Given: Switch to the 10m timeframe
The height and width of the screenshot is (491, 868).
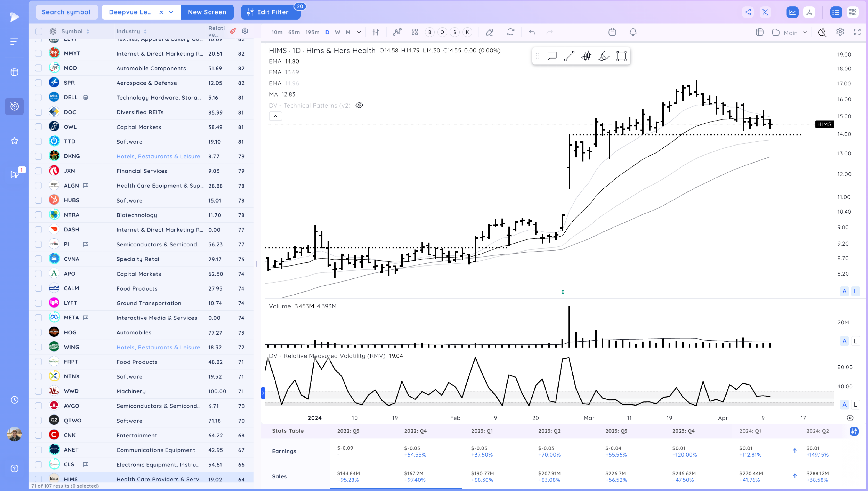Looking at the screenshot, I should (277, 32).
